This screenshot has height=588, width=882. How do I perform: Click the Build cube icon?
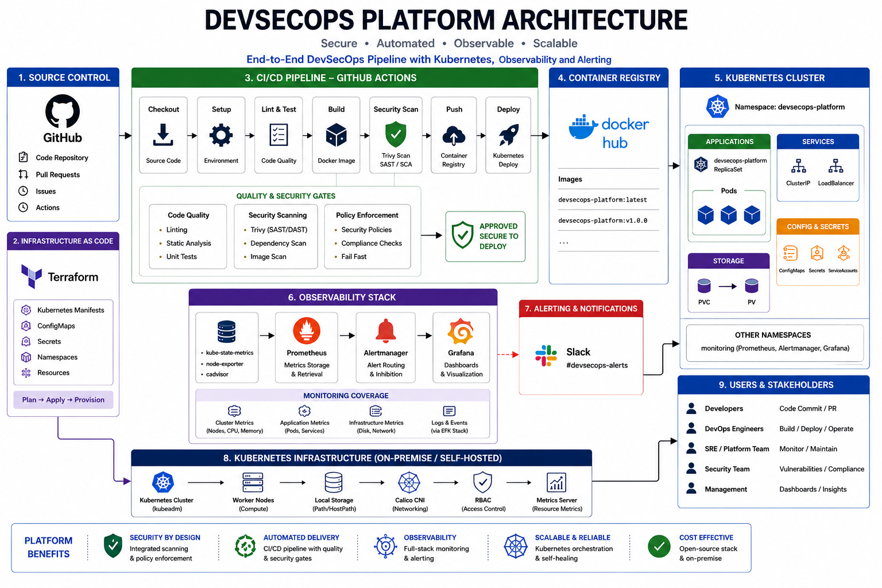[x=336, y=136]
